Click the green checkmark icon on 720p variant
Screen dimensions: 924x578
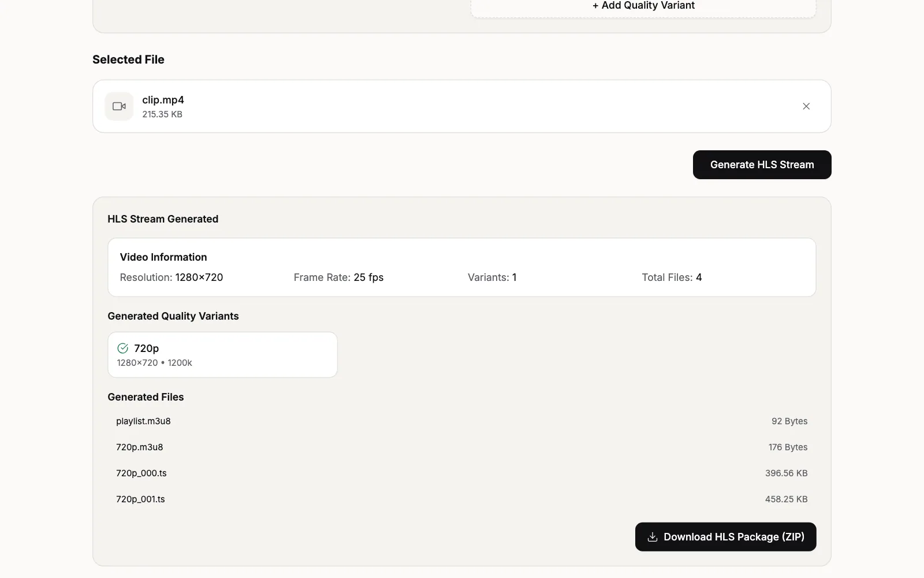122,348
